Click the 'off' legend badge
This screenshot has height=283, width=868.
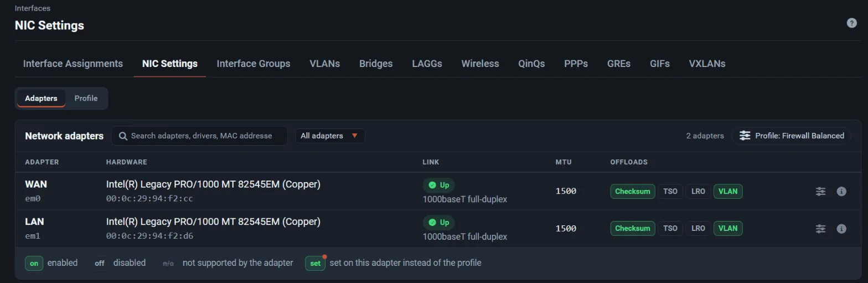[100, 263]
